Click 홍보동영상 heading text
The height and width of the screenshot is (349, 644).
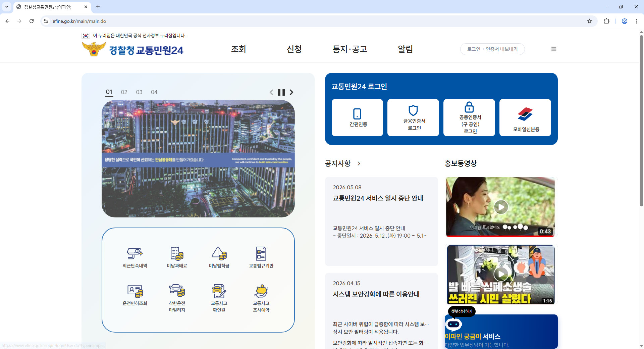tap(461, 163)
